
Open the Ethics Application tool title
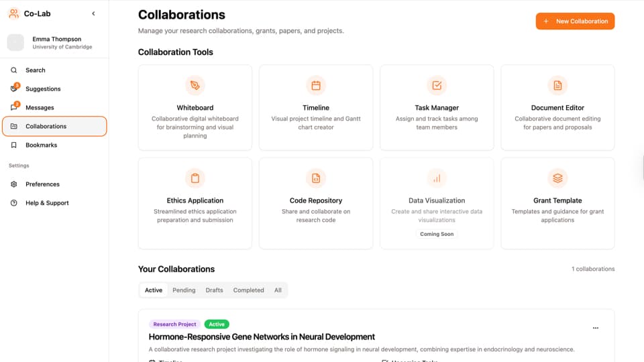tap(195, 200)
